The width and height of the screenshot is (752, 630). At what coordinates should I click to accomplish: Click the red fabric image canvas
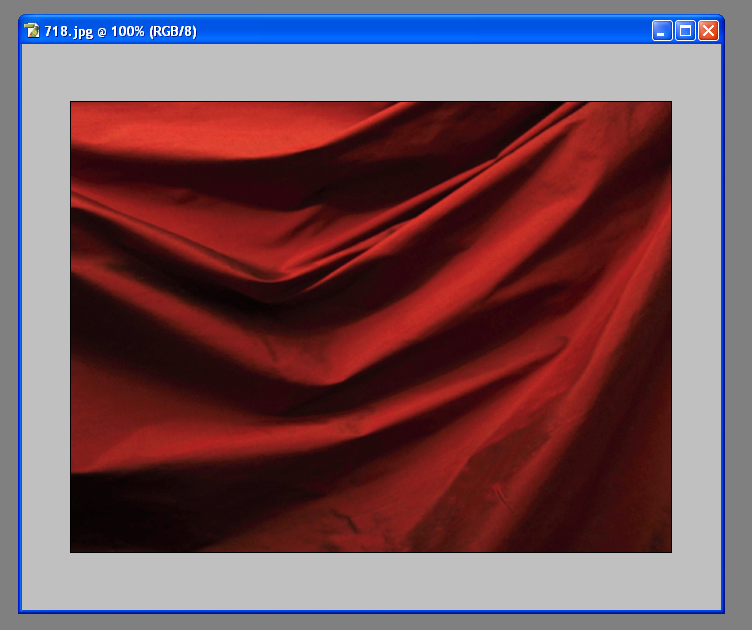point(371,327)
